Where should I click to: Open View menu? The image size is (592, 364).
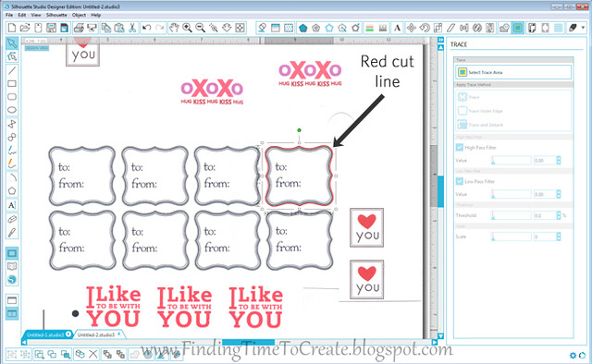click(36, 15)
